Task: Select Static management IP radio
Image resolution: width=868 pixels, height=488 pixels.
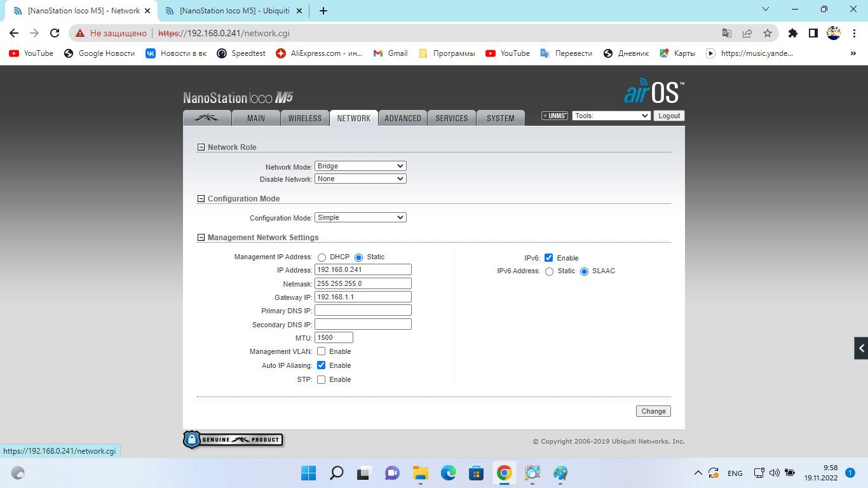Action: tap(359, 257)
